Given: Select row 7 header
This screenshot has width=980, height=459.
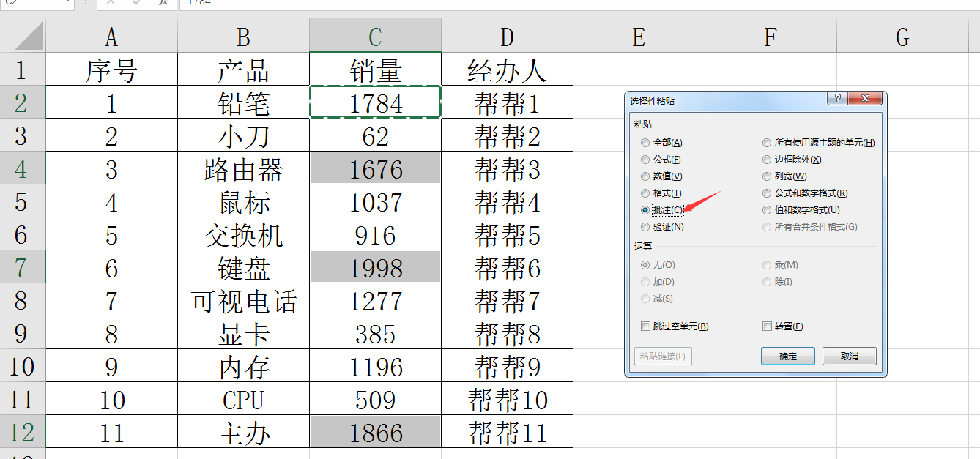Looking at the screenshot, I should pos(22,266).
